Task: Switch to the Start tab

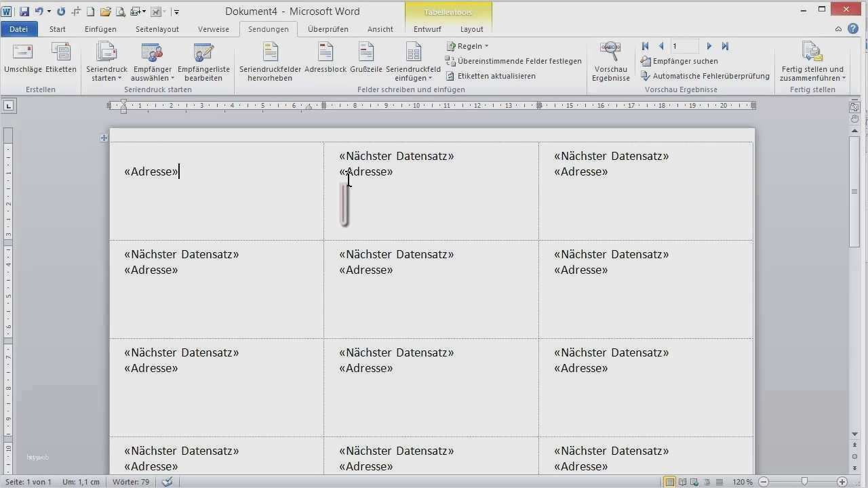Action: [58, 29]
